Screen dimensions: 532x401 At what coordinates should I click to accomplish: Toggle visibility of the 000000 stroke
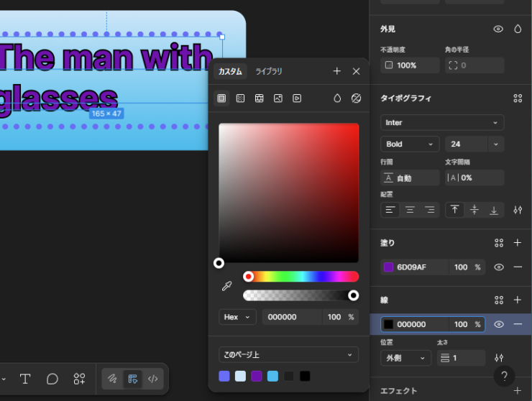pyautogui.click(x=499, y=324)
